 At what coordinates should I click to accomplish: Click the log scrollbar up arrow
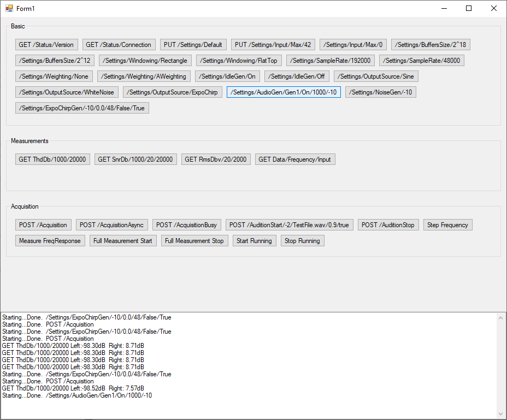(x=501, y=318)
